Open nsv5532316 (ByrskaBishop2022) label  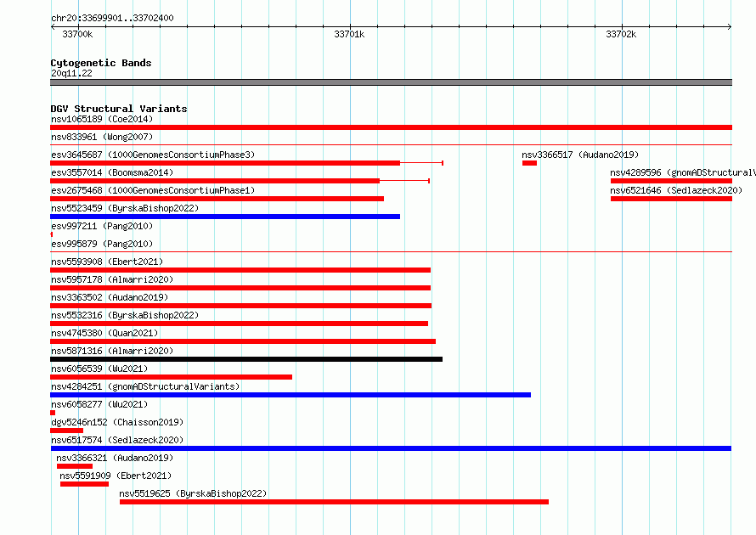click(125, 315)
